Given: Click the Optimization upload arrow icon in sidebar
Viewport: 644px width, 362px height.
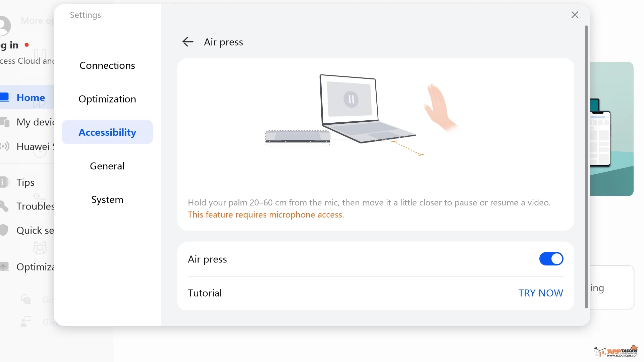Looking at the screenshot, I should [4, 267].
